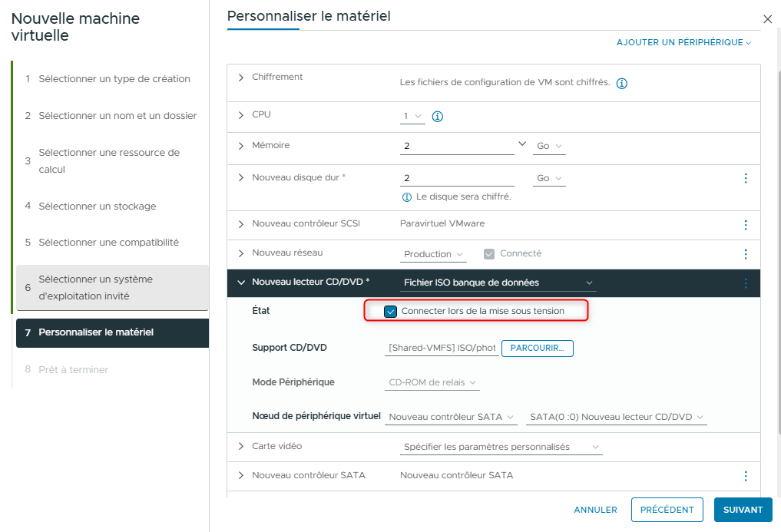Open the AJOUTER UN PÉRIPHÉRIQUE menu
Viewport: 781px width, 532px height.
pos(683,42)
